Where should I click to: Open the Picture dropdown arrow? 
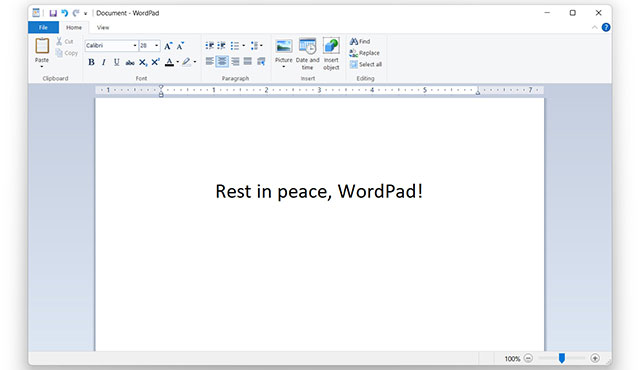(x=284, y=66)
